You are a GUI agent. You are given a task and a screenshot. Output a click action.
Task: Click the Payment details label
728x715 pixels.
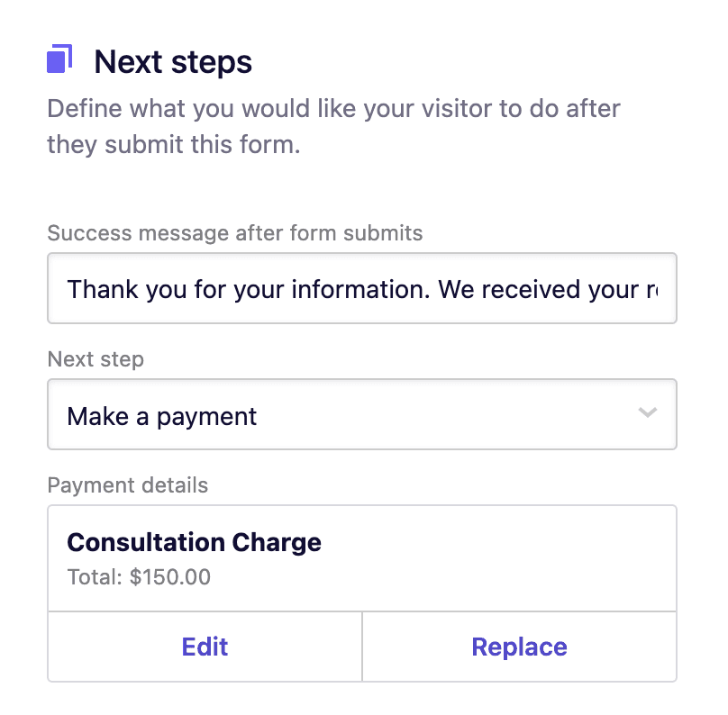pyautogui.click(x=128, y=485)
